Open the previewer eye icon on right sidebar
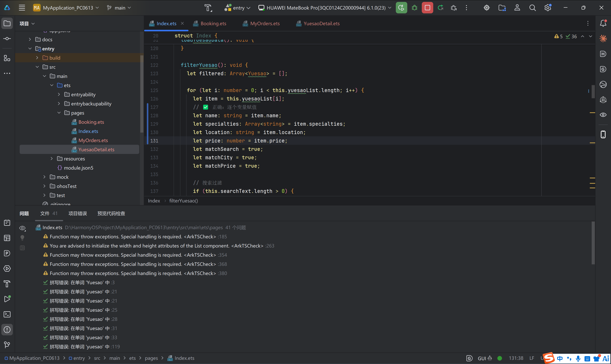This screenshot has width=611, height=364. coord(603,115)
